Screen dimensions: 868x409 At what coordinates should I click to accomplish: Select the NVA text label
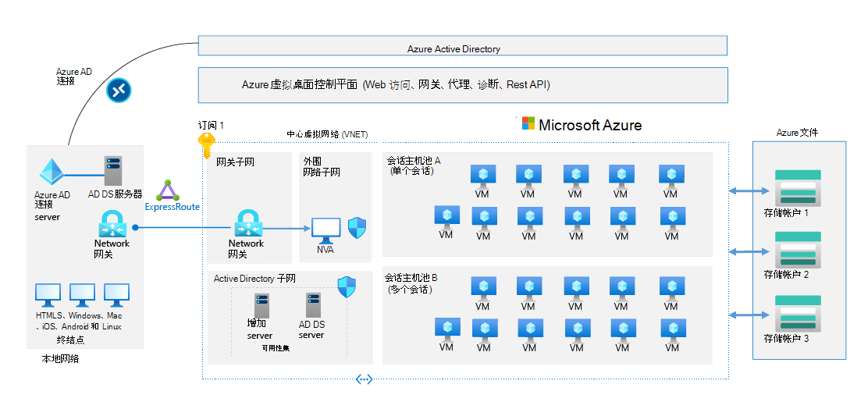(325, 250)
